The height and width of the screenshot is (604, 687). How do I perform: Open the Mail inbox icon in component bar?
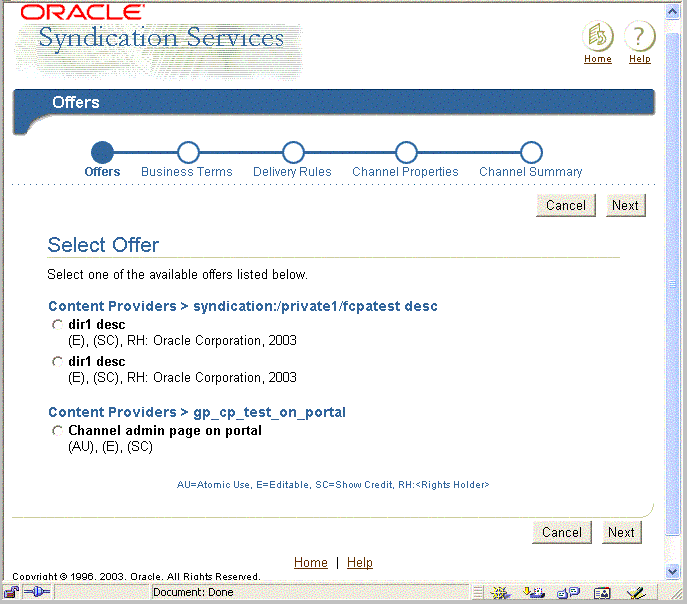coord(534,593)
